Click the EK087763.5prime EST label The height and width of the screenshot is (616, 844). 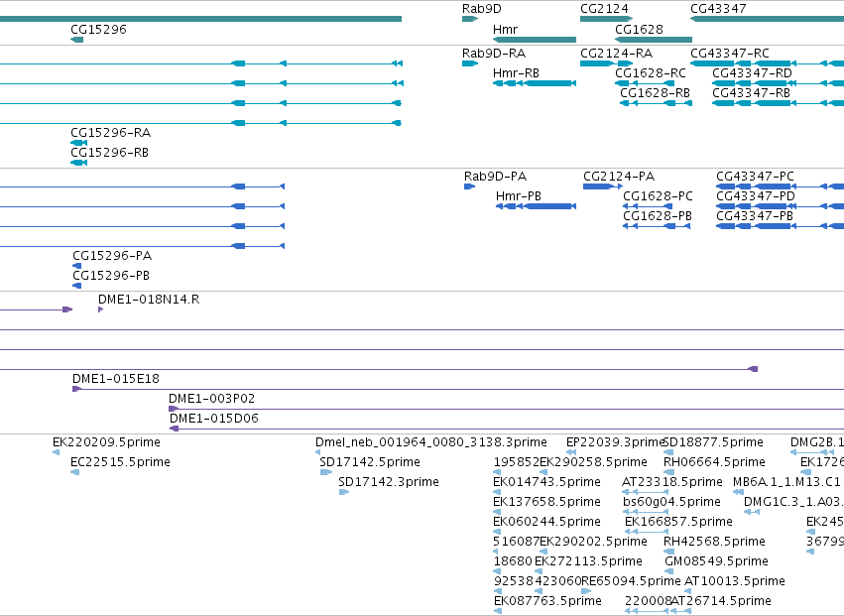coord(547,601)
